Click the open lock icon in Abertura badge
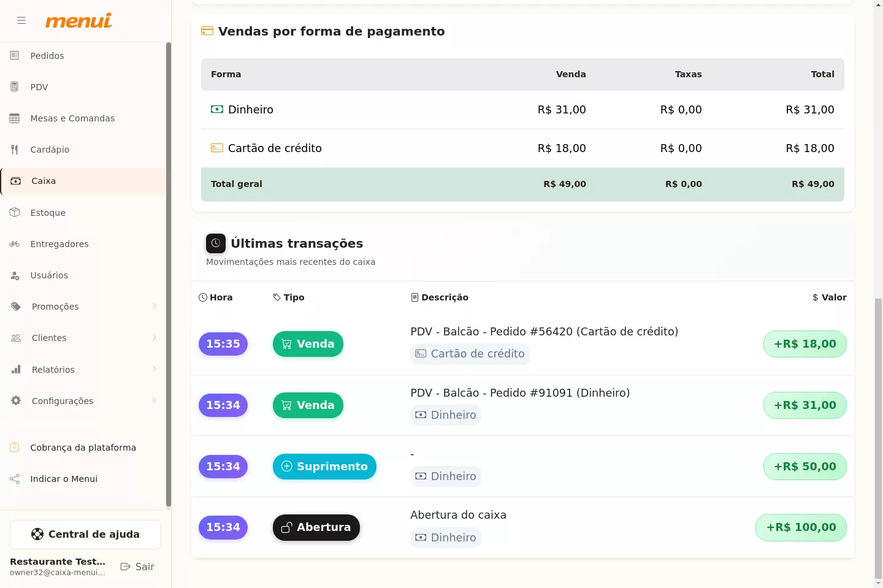The height and width of the screenshot is (588, 883). 286,527
